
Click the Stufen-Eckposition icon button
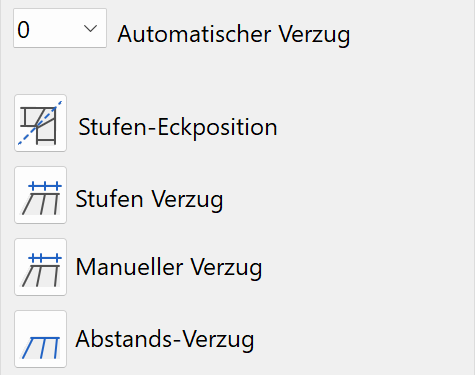(40, 123)
